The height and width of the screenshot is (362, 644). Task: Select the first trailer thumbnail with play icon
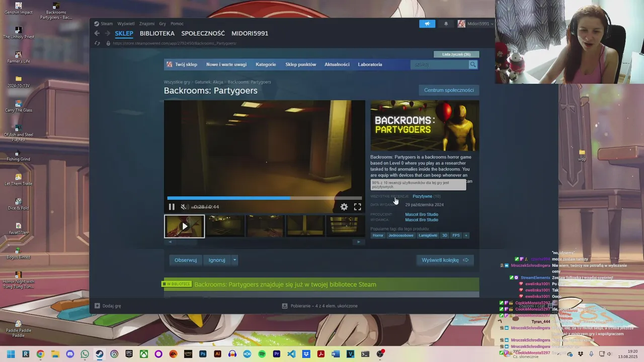(184, 226)
